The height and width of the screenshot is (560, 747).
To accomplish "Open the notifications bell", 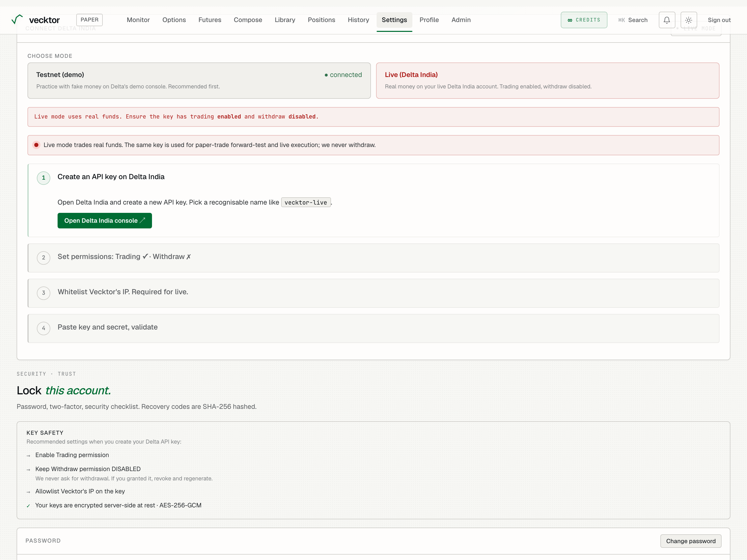I will click(x=667, y=20).
